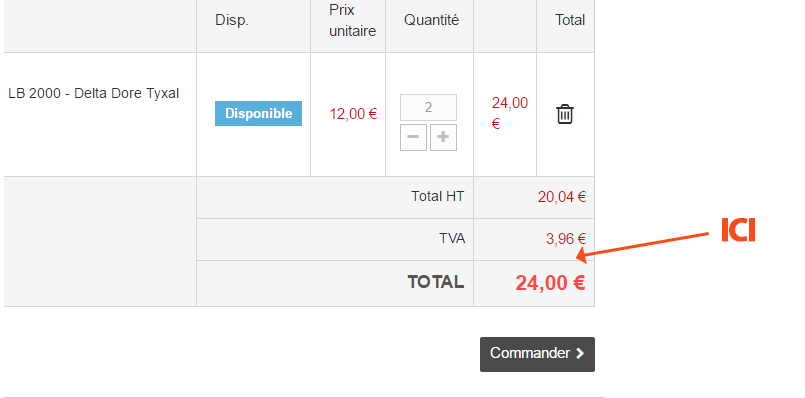Click the 20,04 € Total HT amount

(x=562, y=197)
